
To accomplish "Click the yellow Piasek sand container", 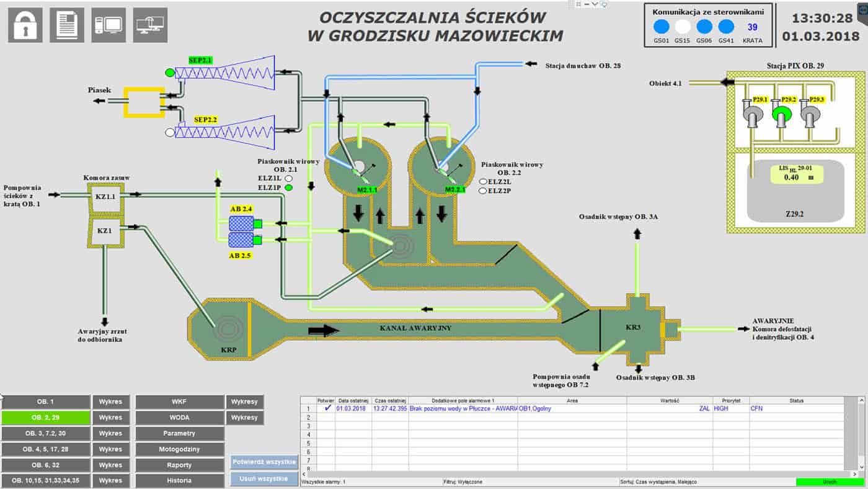I will pos(144,102).
